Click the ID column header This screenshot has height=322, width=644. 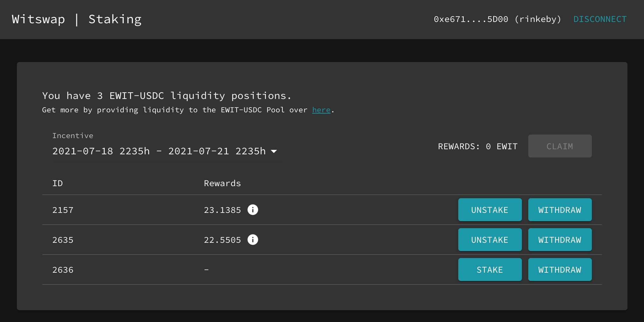[58, 183]
